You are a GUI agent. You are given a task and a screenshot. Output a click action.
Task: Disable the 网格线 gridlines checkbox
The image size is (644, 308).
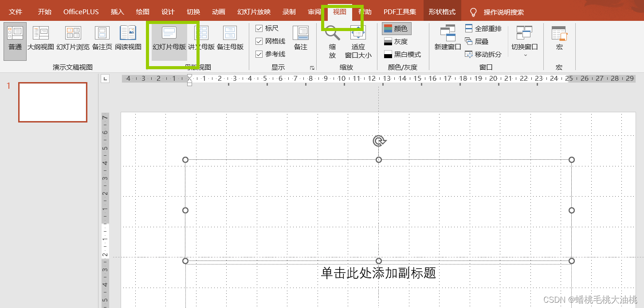pos(259,41)
